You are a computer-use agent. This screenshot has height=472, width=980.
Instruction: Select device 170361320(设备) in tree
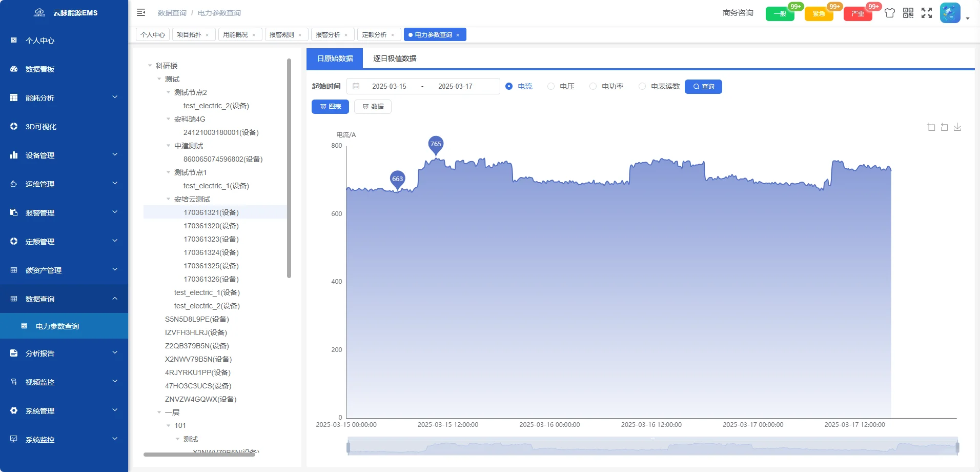pyautogui.click(x=211, y=226)
